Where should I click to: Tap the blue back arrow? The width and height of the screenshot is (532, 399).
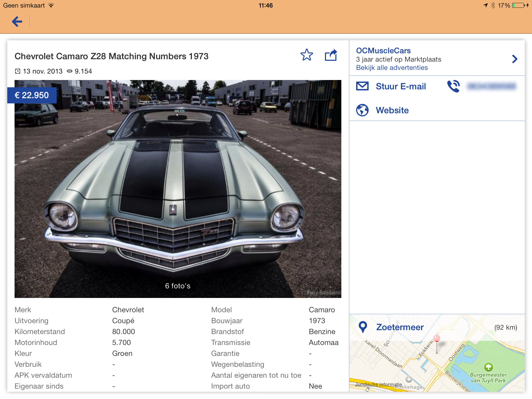tap(17, 22)
